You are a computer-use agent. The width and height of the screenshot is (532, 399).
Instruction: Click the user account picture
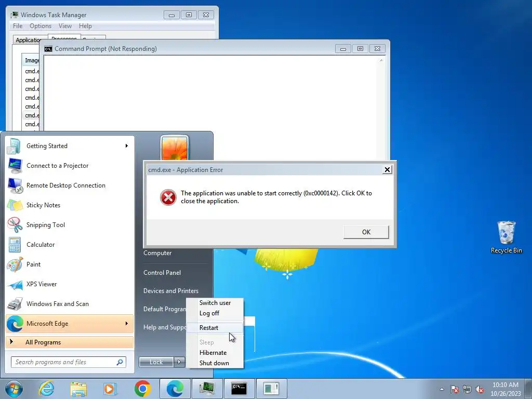tap(175, 148)
